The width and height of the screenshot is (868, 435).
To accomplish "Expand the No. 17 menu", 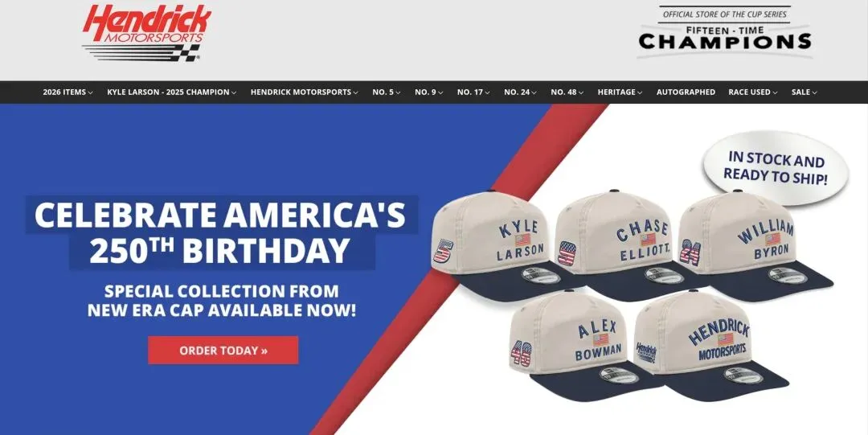I will pyautogui.click(x=473, y=92).
